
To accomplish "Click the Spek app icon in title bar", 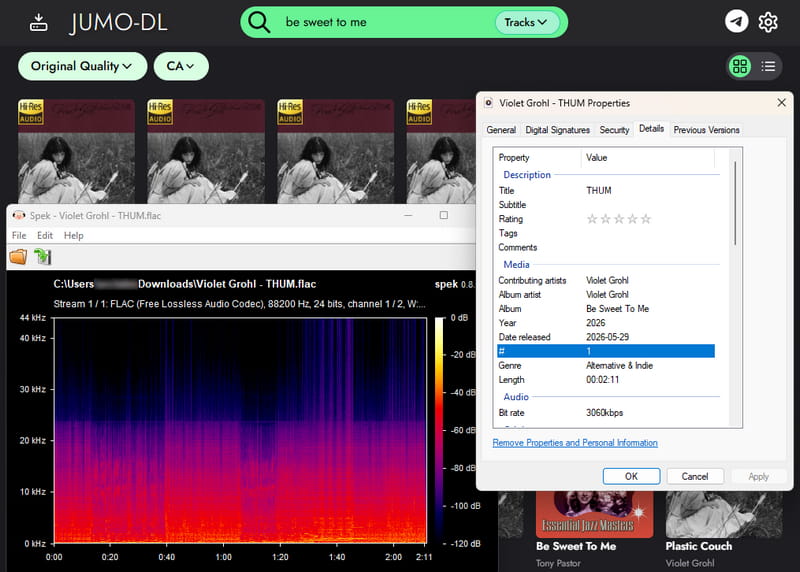I will (x=19, y=216).
